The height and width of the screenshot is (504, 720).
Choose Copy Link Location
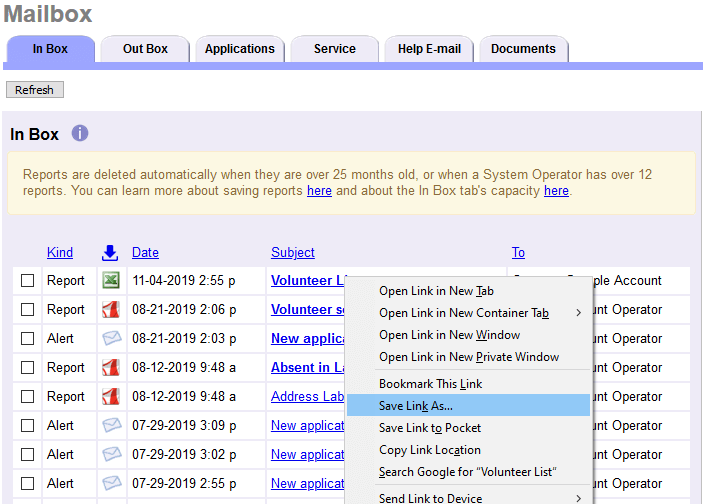[468, 450]
